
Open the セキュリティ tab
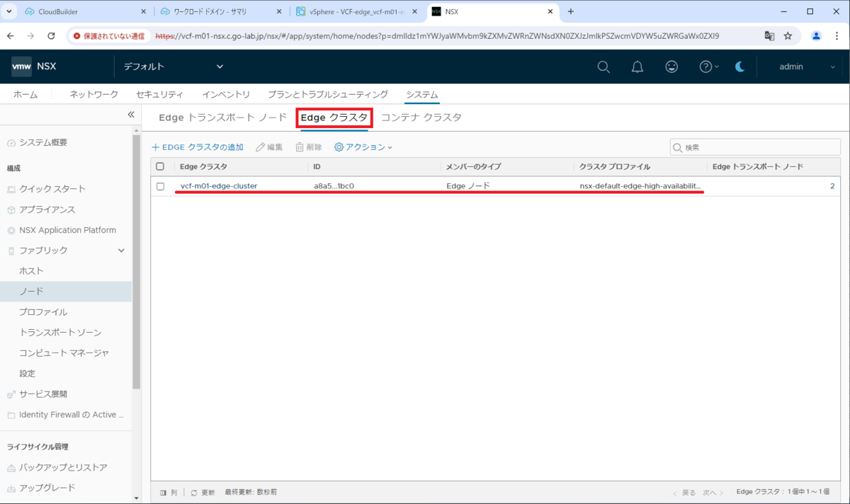[160, 94]
